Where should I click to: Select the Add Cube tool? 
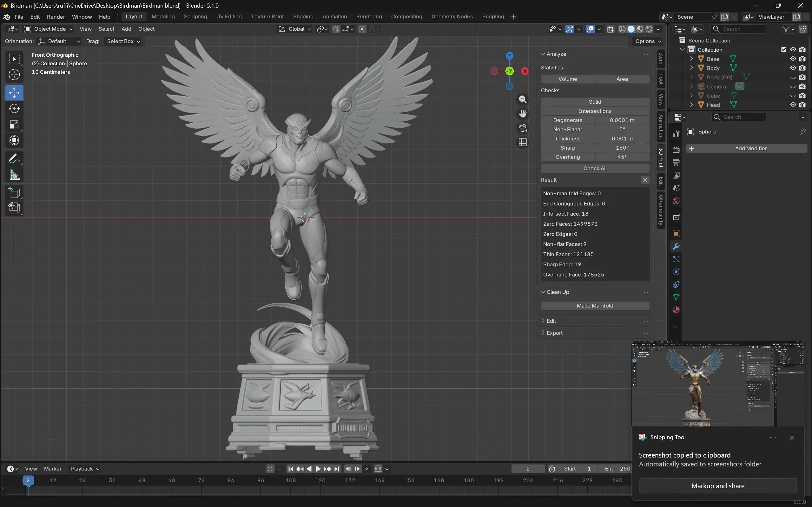coord(14,192)
